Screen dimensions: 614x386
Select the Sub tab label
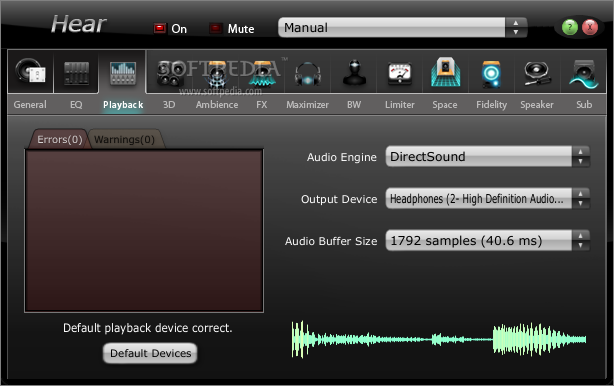(584, 105)
